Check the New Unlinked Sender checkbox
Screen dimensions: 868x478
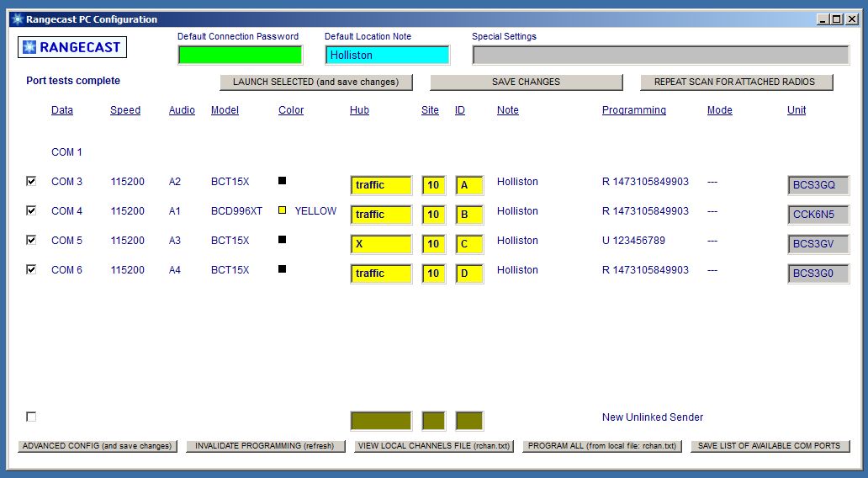[x=31, y=417]
